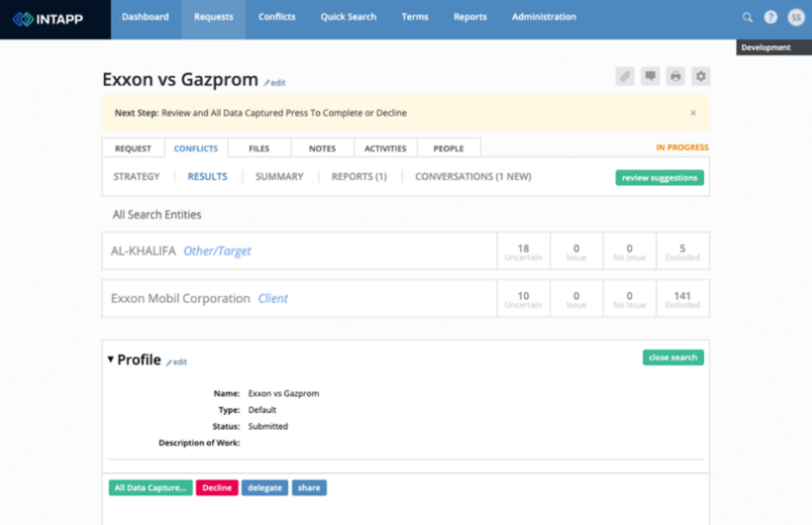Collapse the Profile section triangle

coord(110,359)
